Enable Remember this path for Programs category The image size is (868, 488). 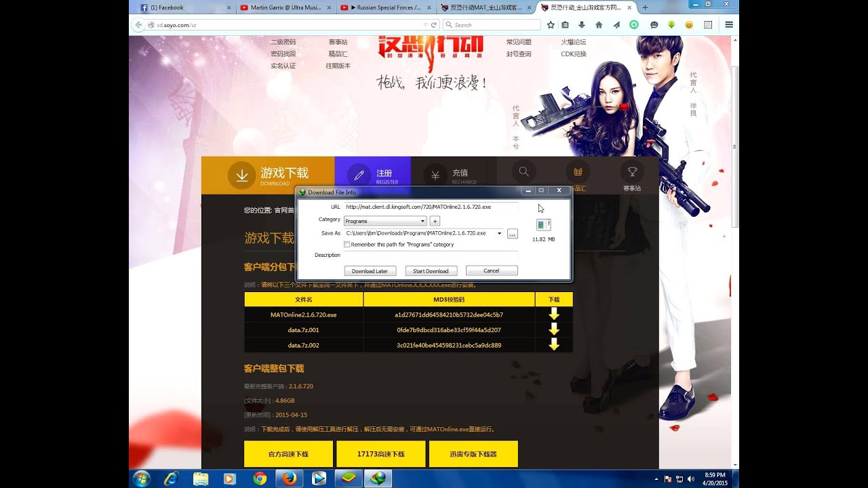(347, 244)
